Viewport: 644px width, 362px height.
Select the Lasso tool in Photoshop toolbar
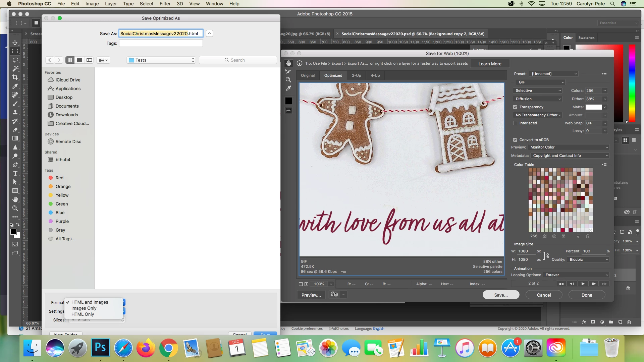click(15, 60)
